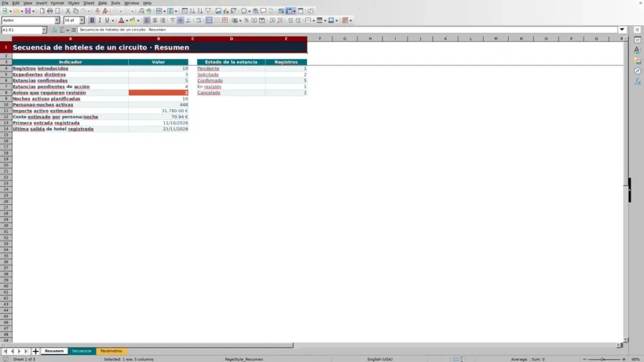Image resolution: width=644 pixels, height=362 pixels.
Task: Open the font color dropdown arrow
Action: (127, 21)
